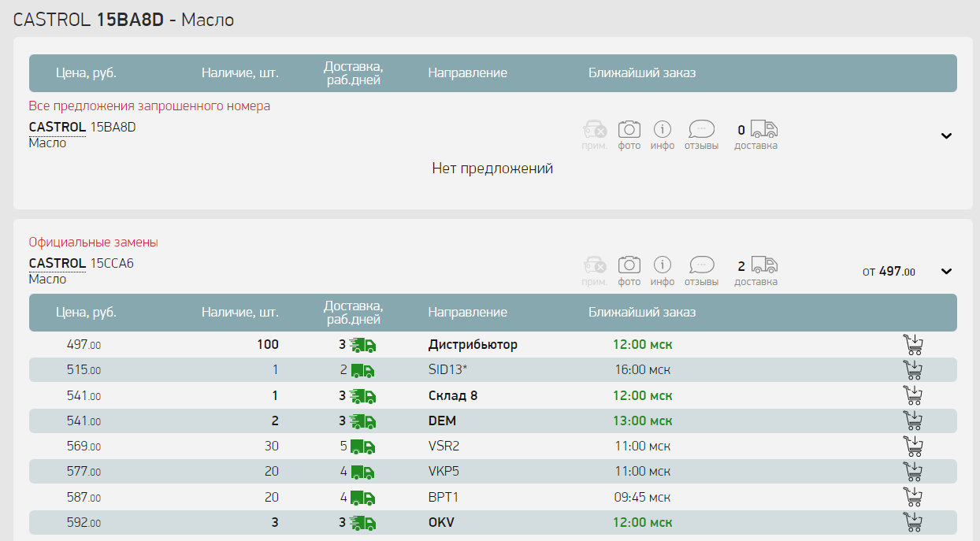Open info icon for CASTROL 15CCA6

click(x=663, y=265)
